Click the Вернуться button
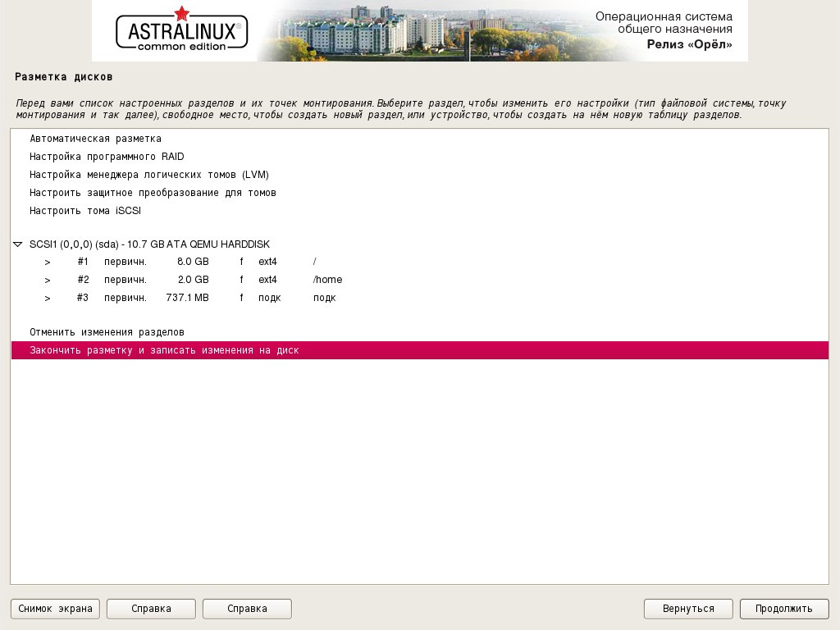 pyautogui.click(x=688, y=609)
